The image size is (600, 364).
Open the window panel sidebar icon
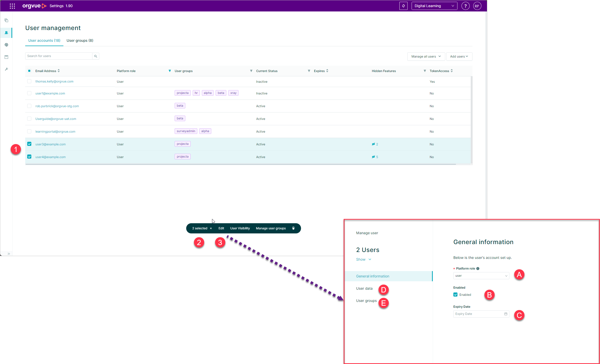(6, 57)
